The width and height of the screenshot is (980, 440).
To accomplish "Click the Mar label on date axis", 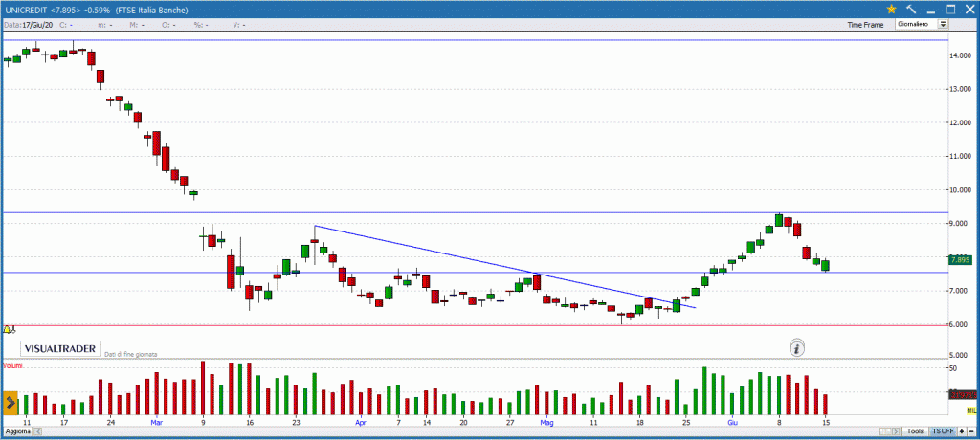I will pos(156,422).
